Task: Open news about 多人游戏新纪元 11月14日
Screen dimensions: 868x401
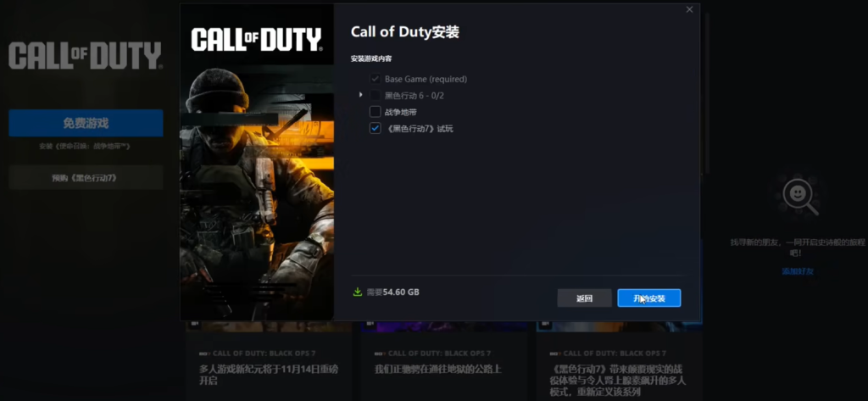Action: 267,375
